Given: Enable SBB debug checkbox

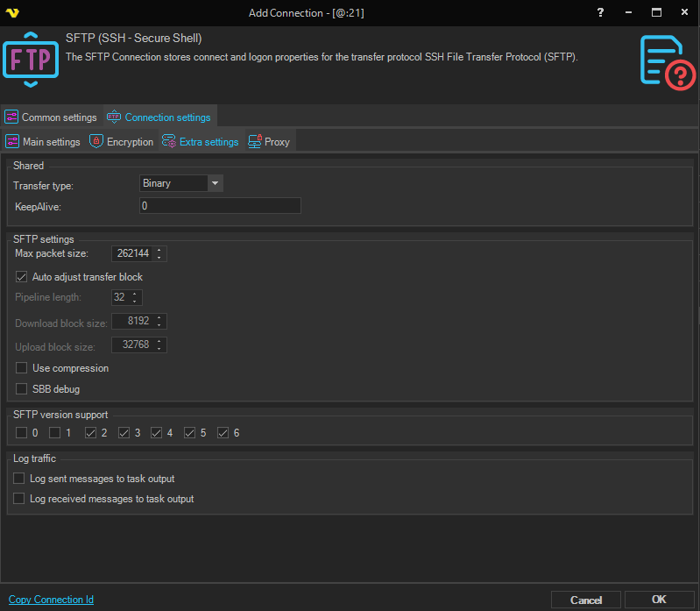Looking at the screenshot, I should point(22,388).
